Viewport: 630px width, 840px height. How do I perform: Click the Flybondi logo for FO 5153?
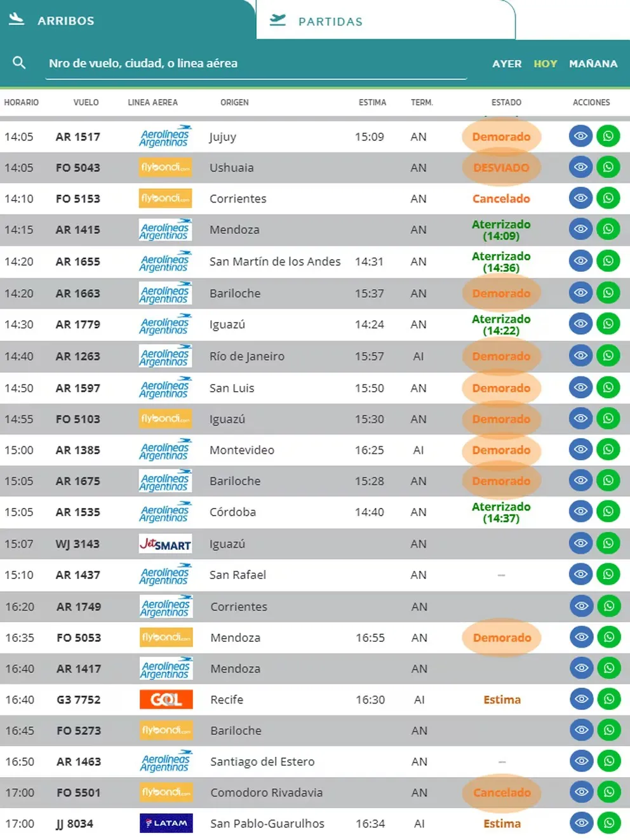pos(165,199)
